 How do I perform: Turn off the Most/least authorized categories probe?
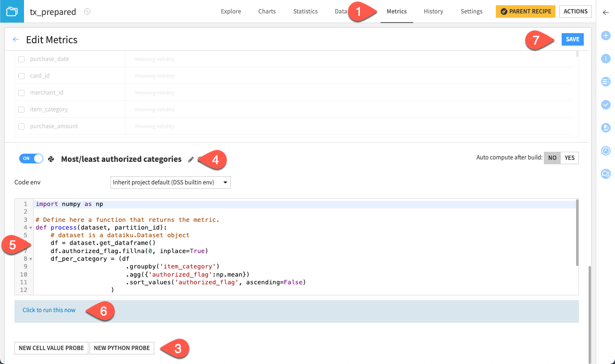[x=31, y=158]
